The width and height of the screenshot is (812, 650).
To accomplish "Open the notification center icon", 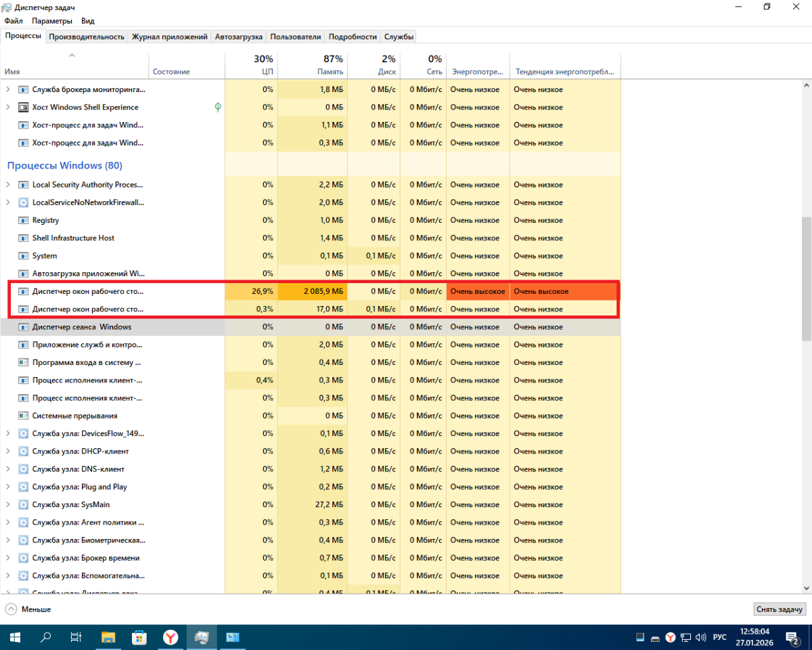I will click(x=792, y=637).
